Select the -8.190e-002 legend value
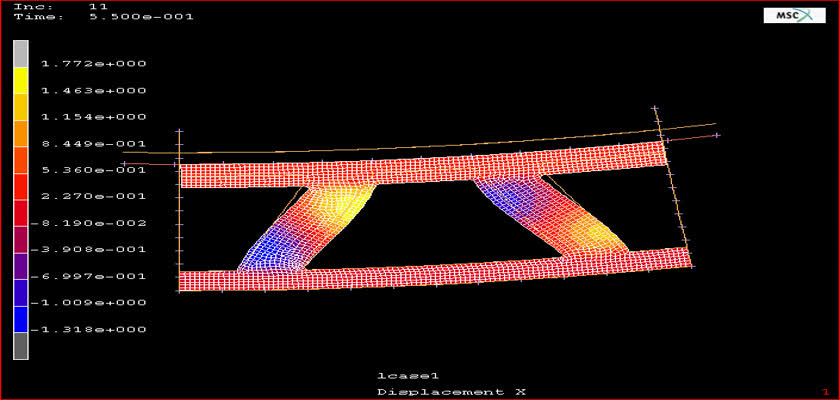The width and height of the screenshot is (840, 400). 88,223
